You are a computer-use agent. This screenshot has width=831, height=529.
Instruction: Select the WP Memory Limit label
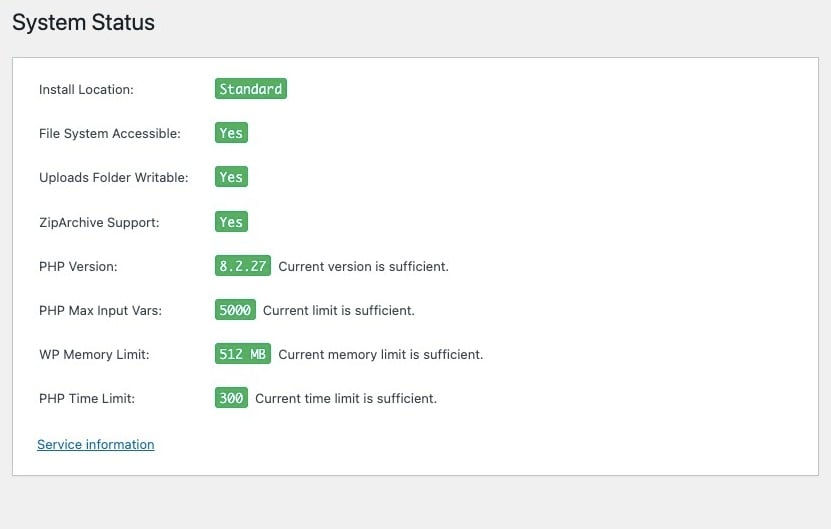point(93,354)
